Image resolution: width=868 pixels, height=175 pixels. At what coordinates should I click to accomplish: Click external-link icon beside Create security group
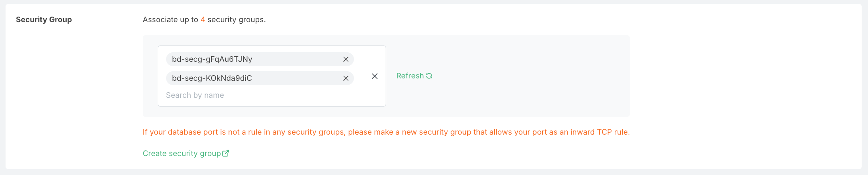[226, 153]
